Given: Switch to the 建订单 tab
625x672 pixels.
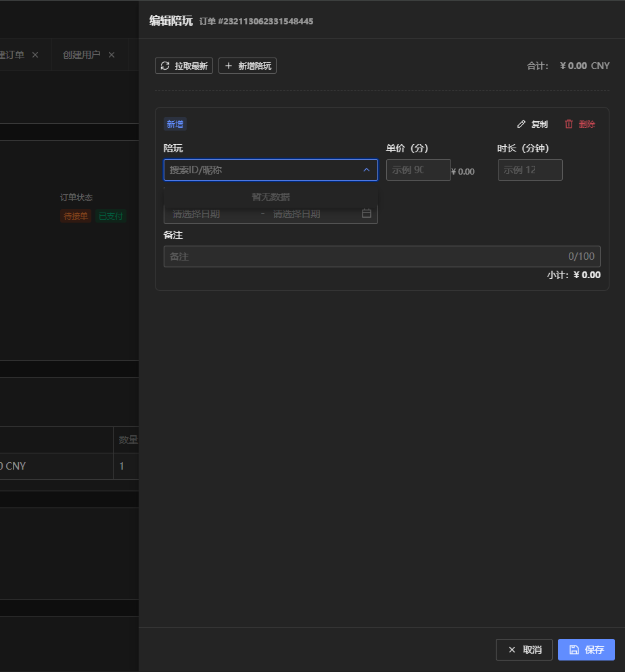Looking at the screenshot, I should click(x=12, y=55).
